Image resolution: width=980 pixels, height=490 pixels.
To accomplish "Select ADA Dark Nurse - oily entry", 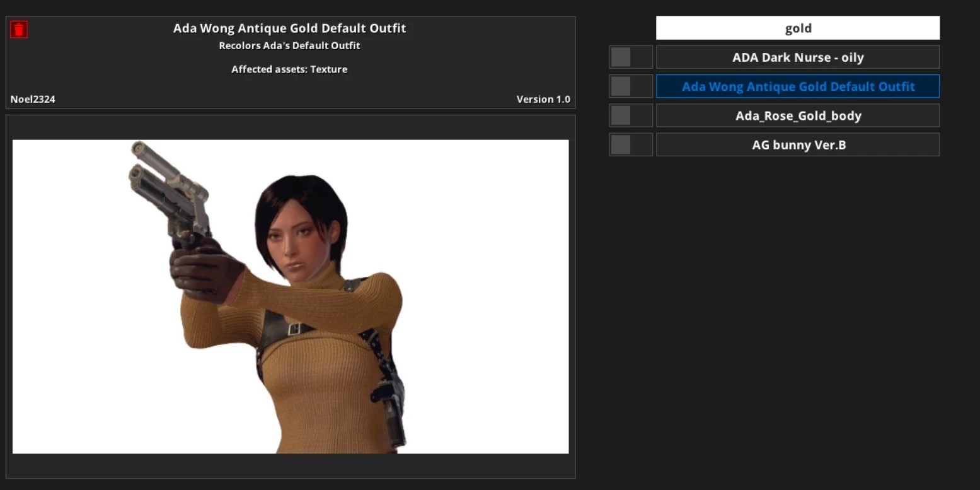I will pos(797,57).
